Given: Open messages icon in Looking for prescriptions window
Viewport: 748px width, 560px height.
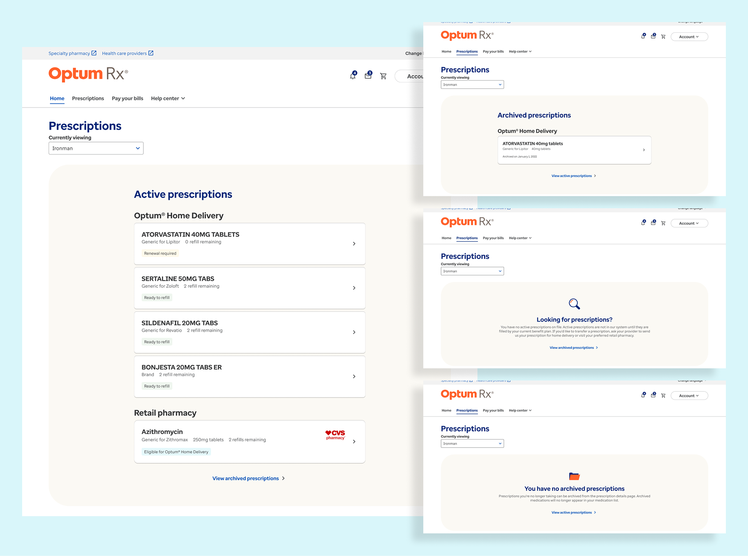Looking at the screenshot, I should tap(653, 223).
